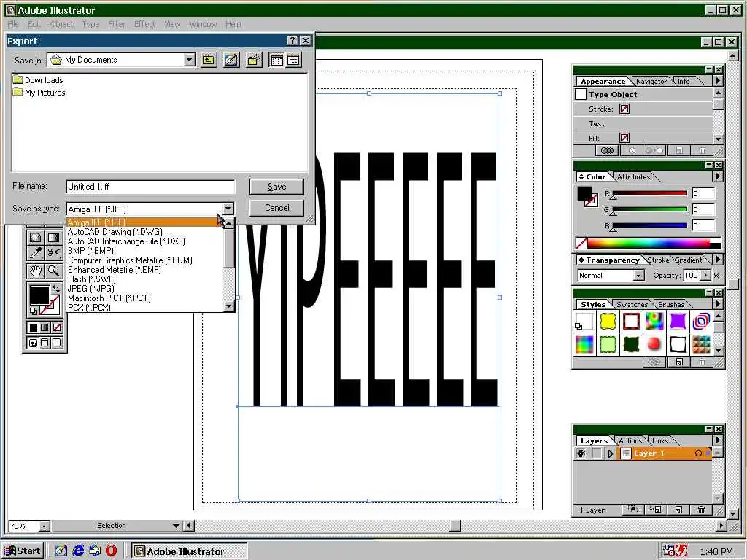Apply None mode button in toolbox

57,327
